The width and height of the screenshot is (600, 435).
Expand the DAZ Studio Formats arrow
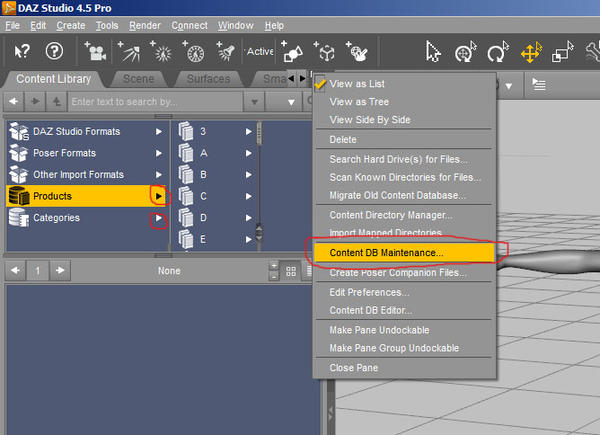coord(158,132)
